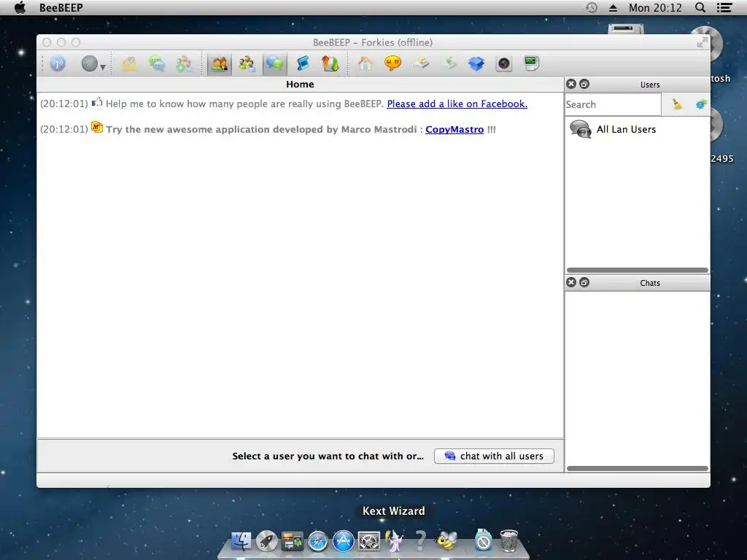Click the eject menu bar icon
This screenshot has height=560, width=747.
click(x=613, y=7)
